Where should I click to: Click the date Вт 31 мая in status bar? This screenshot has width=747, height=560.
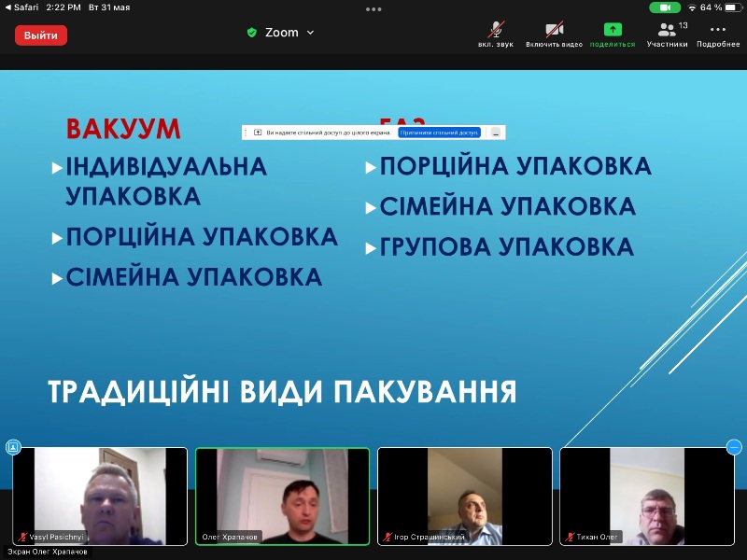tap(109, 7)
